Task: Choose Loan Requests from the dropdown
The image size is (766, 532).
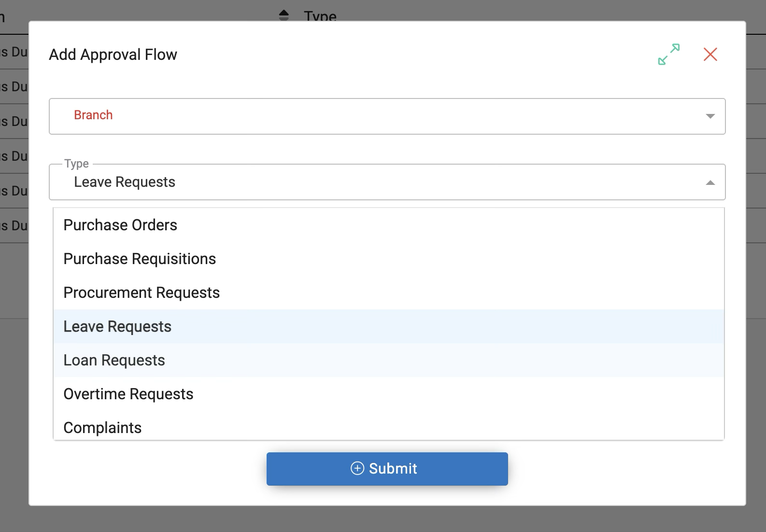Action: tap(114, 360)
